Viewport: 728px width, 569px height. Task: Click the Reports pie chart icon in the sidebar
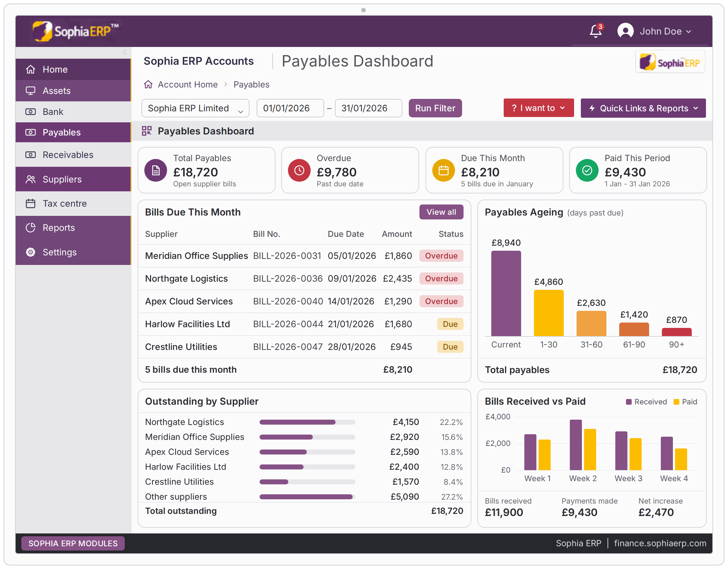(x=31, y=228)
